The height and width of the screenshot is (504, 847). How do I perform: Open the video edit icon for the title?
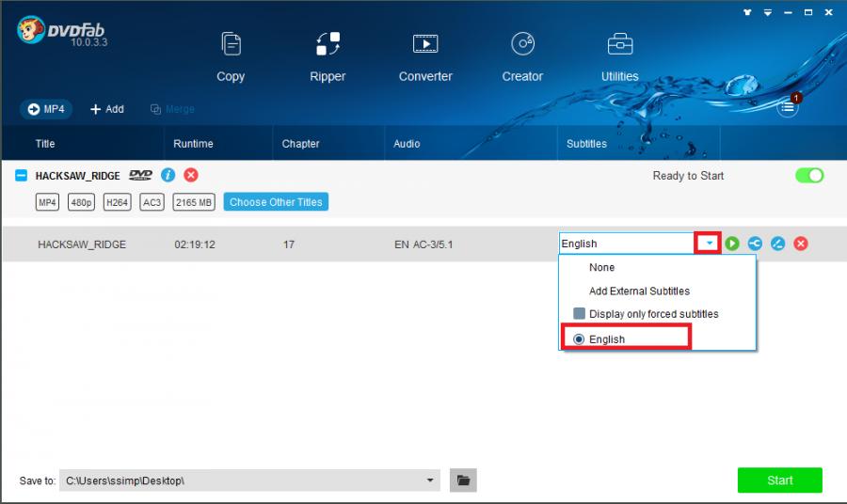[x=777, y=244]
